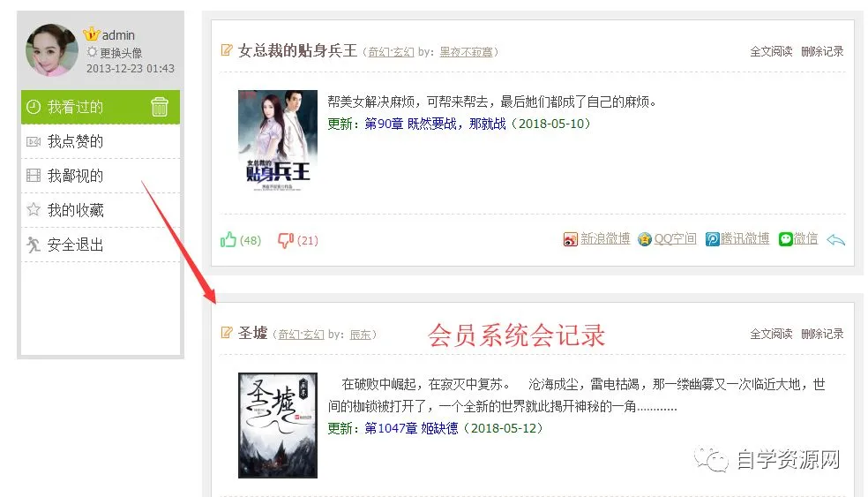Viewport: 868px width, 497px height.
Task: Share to 新浪微博 via its icon
Action: [570, 239]
